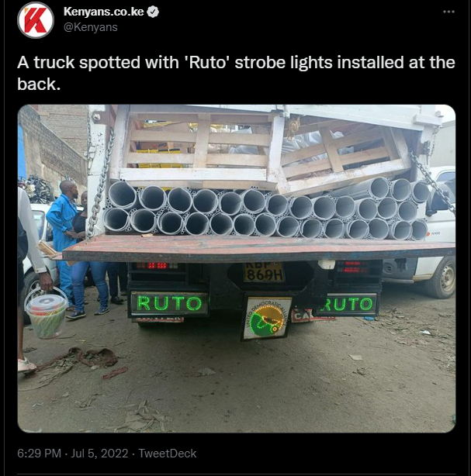Open the TweetDeck source label

168,454
